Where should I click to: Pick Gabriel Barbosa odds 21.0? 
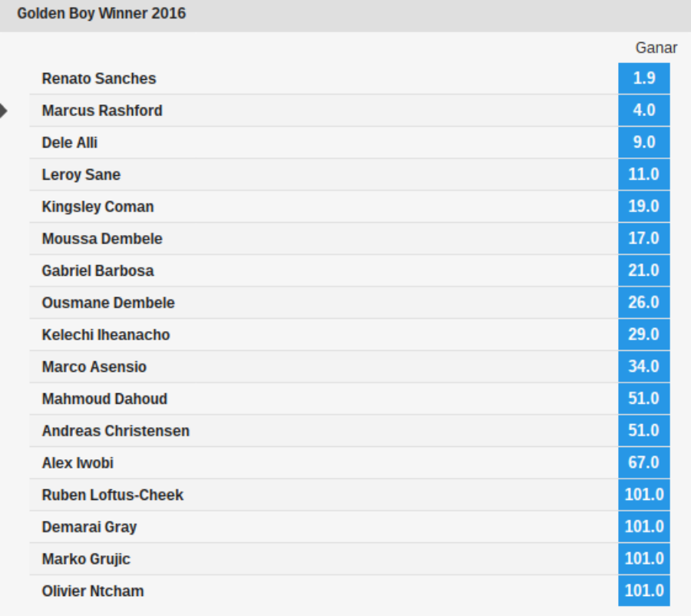click(644, 270)
